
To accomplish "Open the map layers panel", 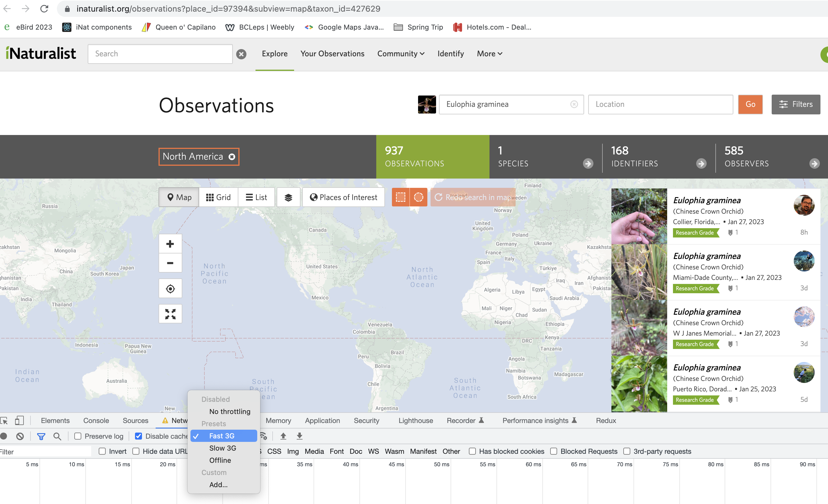I will coord(288,197).
